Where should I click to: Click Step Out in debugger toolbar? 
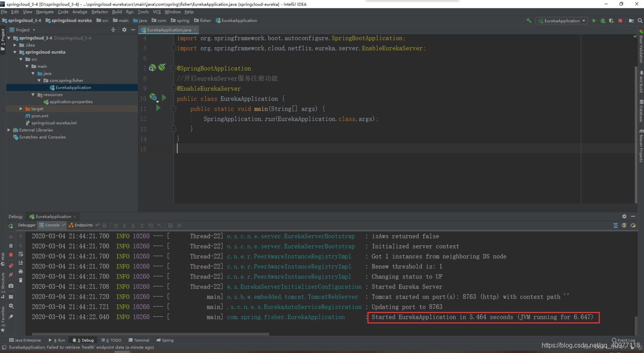(x=142, y=226)
